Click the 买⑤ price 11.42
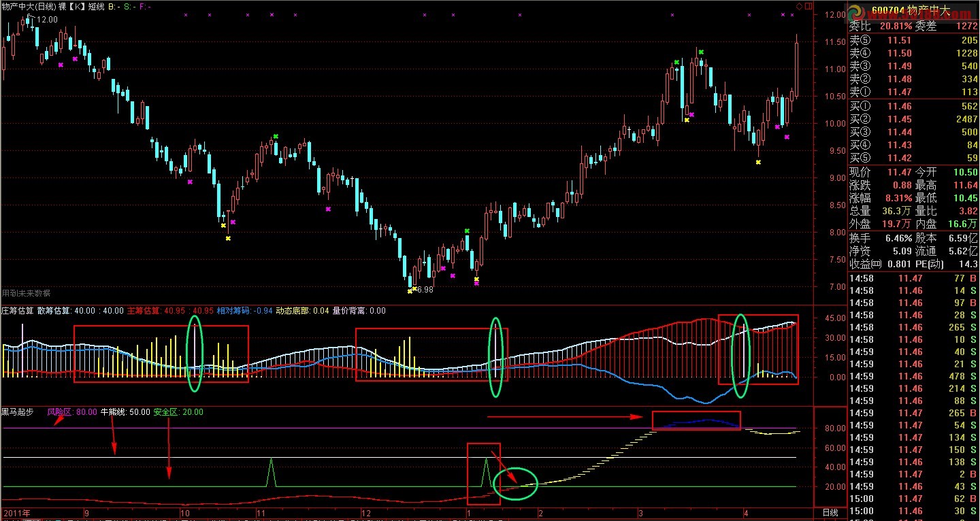This screenshot has width=980, height=521. 899,158
